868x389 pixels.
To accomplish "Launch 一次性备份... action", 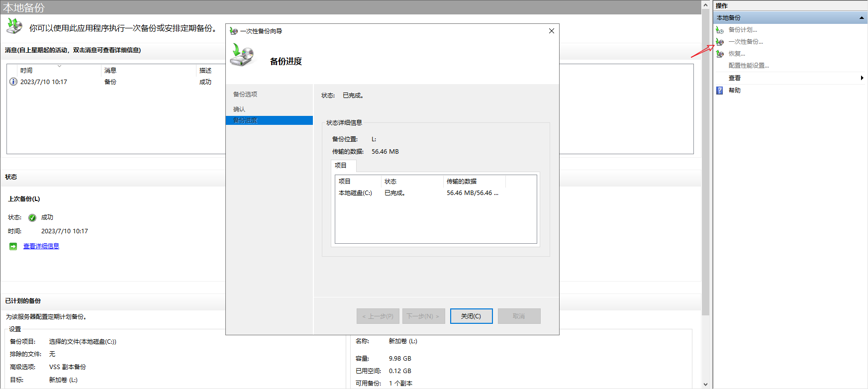I will click(746, 42).
